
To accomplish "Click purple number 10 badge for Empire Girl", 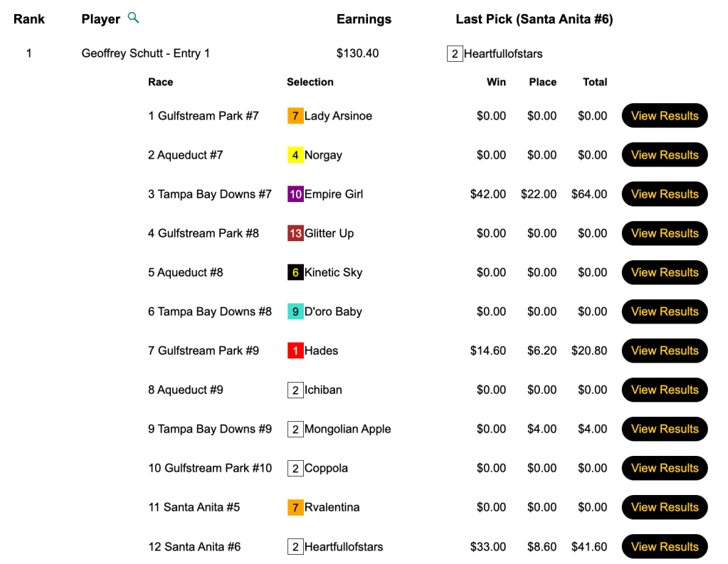I will point(295,194).
